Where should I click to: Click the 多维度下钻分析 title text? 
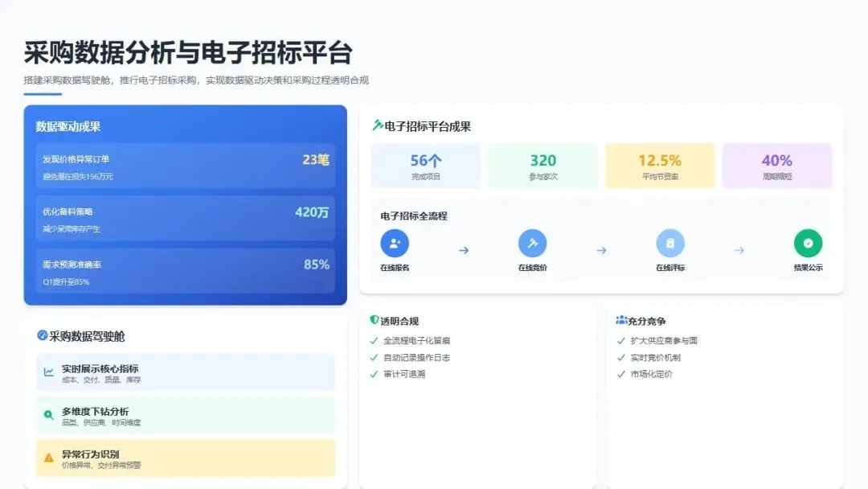pos(95,412)
